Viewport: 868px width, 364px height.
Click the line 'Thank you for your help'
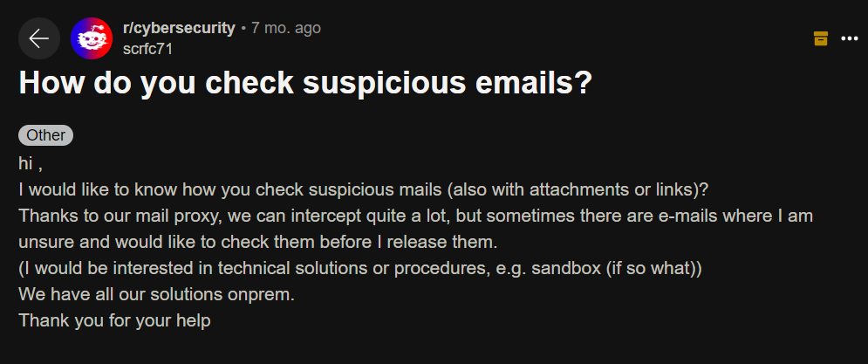point(114,319)
